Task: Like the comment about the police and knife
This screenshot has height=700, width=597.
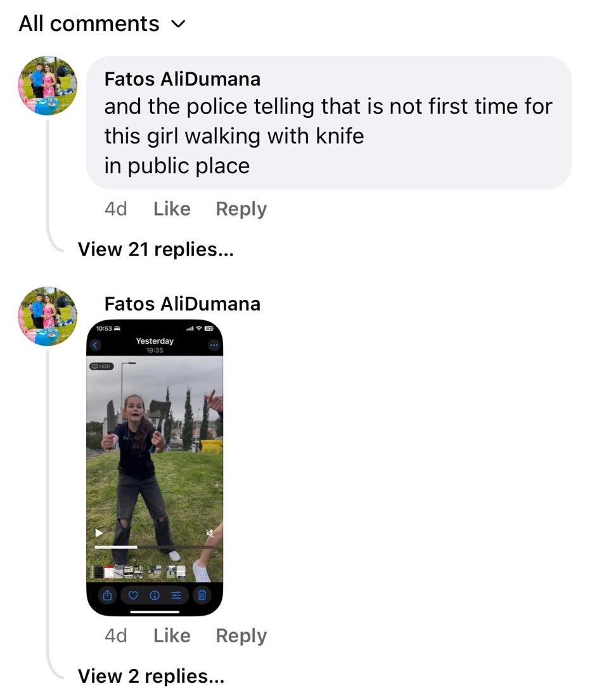Action: click(x=172, y=209)
